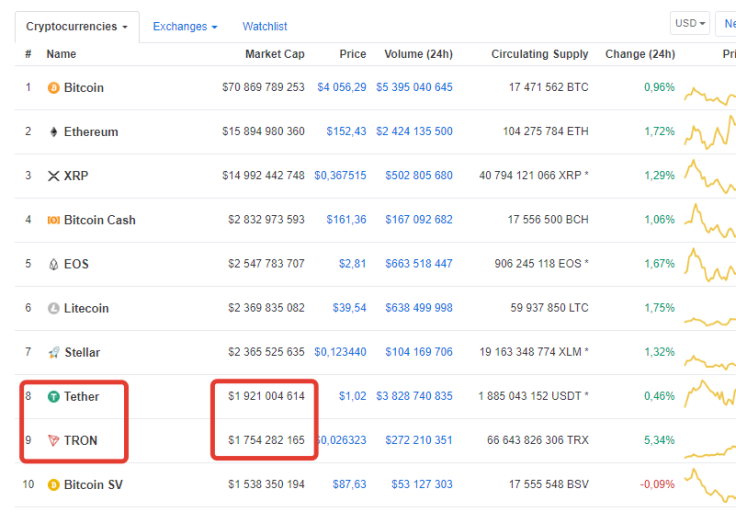Click Bitcoin Cash price $161,36
The height and width of the screenshot is (512, 736).
click(x=346, y=220)
